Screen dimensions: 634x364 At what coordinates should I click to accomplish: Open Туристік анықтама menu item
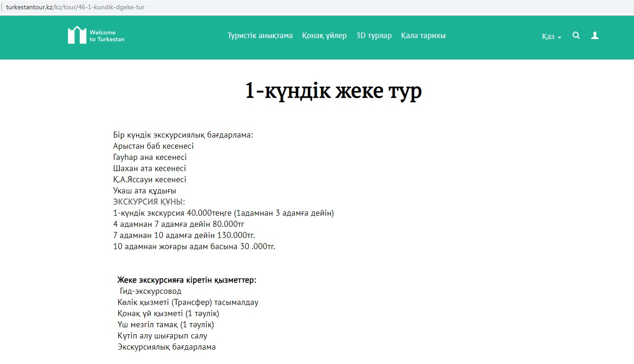click(x=260, y=36)
